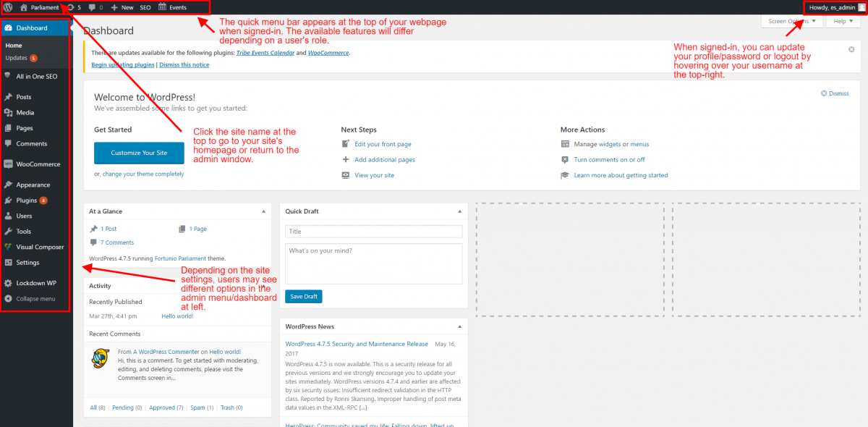The width and height of the screenshot is (868, 427).
Task: Click the Edit your front page link
Action: pos(383,145)
